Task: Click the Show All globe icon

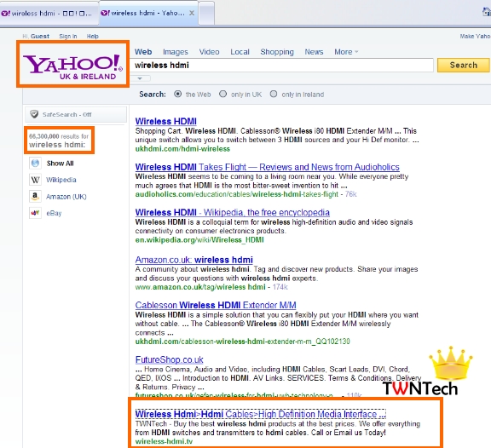Action: tap(36, 164)
